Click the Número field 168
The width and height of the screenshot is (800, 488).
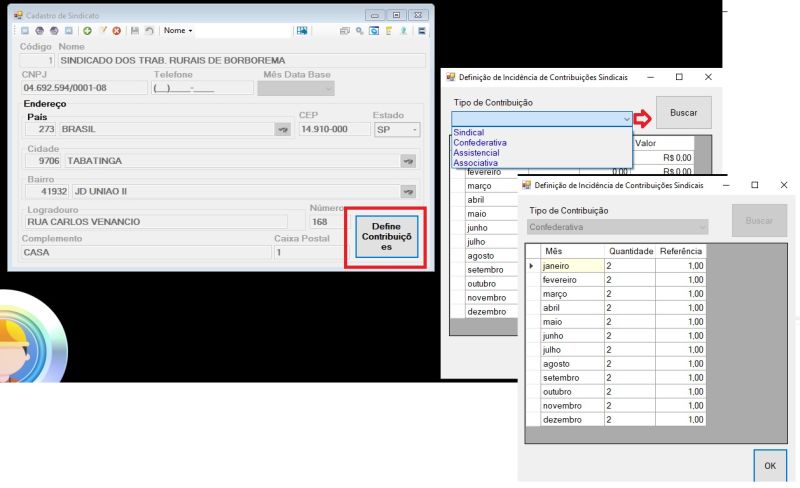pyautogui.click(x=327, y=222)
